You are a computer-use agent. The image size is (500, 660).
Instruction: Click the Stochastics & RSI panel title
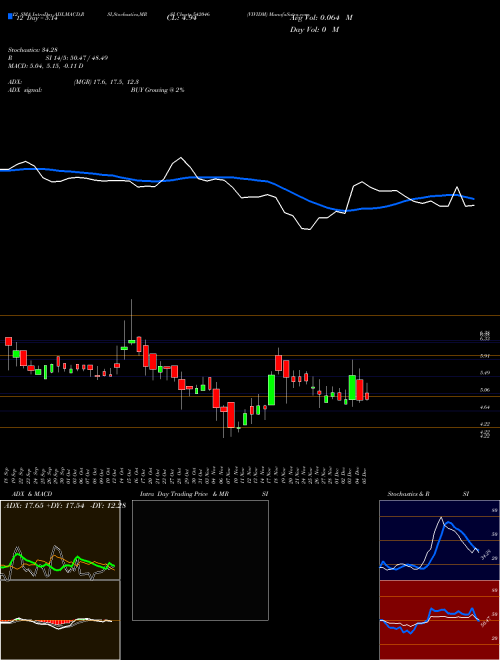click(x=428, y=494)
